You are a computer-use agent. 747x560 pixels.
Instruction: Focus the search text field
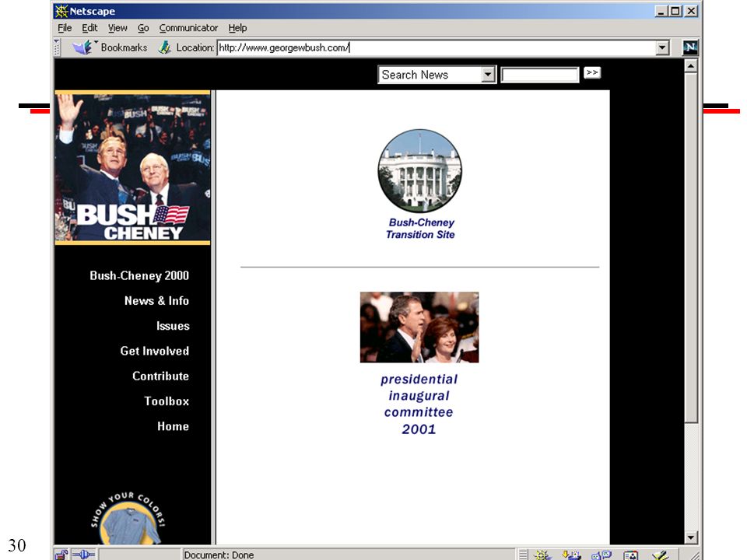pos(540,75)
